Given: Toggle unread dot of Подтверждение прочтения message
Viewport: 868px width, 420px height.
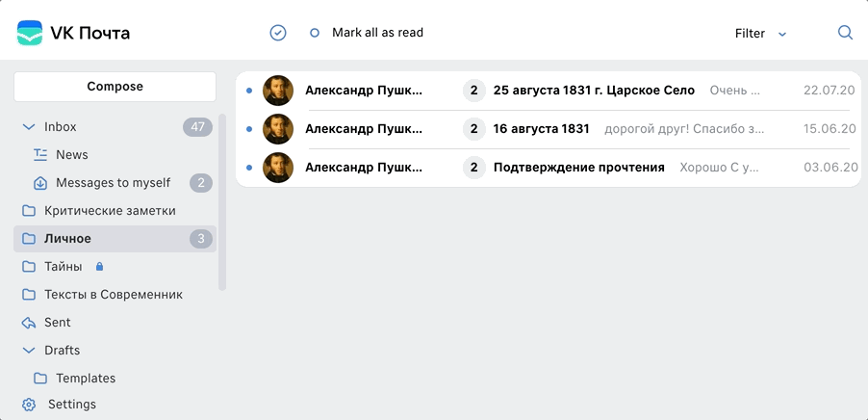Looking at the screenshot, I should point(248,168).
